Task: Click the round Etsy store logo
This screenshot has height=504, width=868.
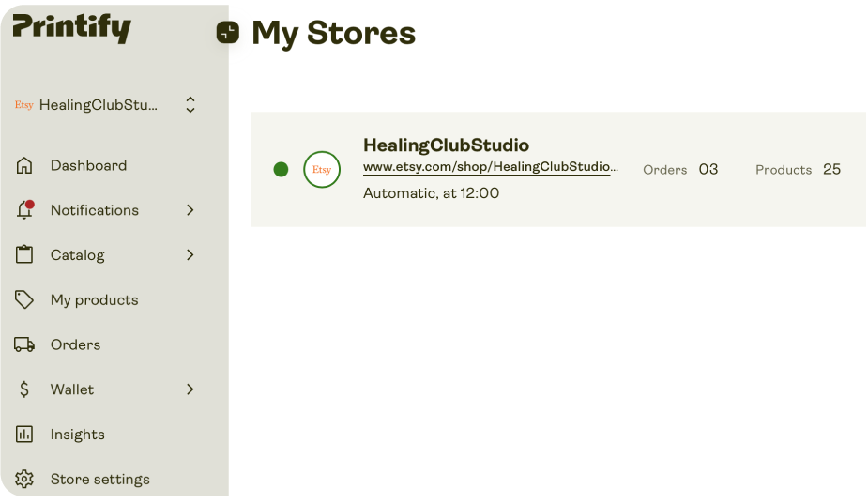Action: [322, 170]
